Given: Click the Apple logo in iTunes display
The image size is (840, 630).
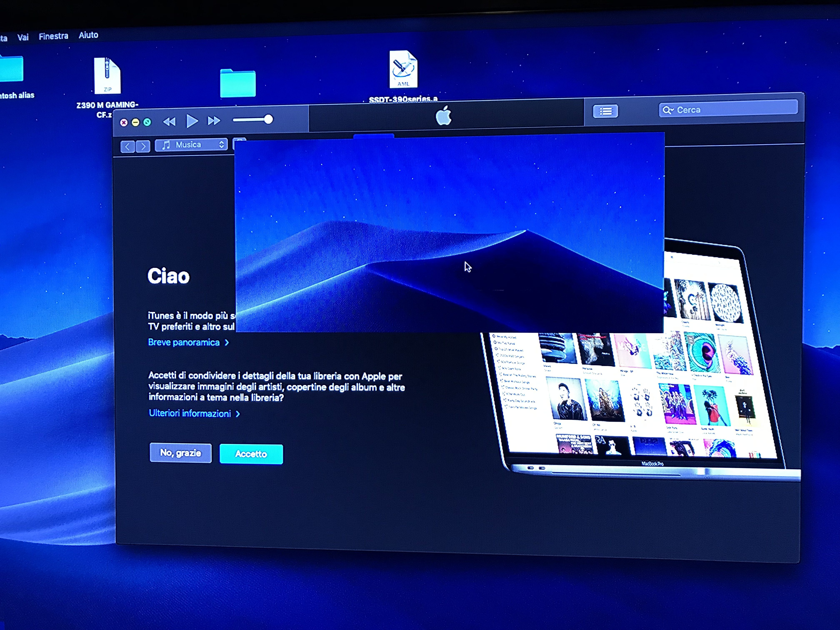Looking at the screenshot, I should coord(443,115).
